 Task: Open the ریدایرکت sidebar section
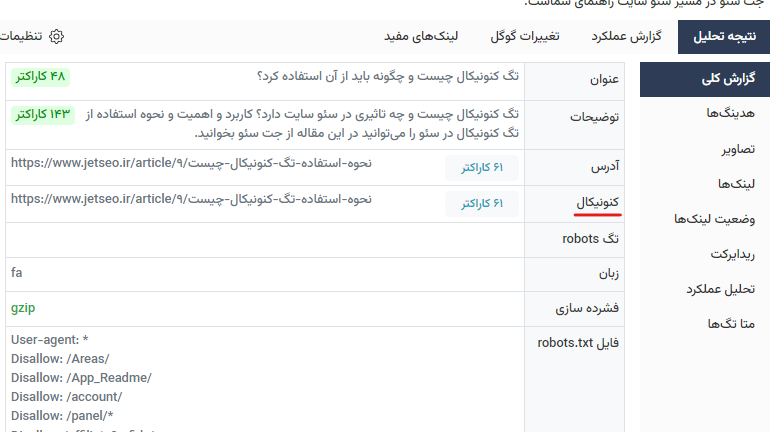click(729, 254)
